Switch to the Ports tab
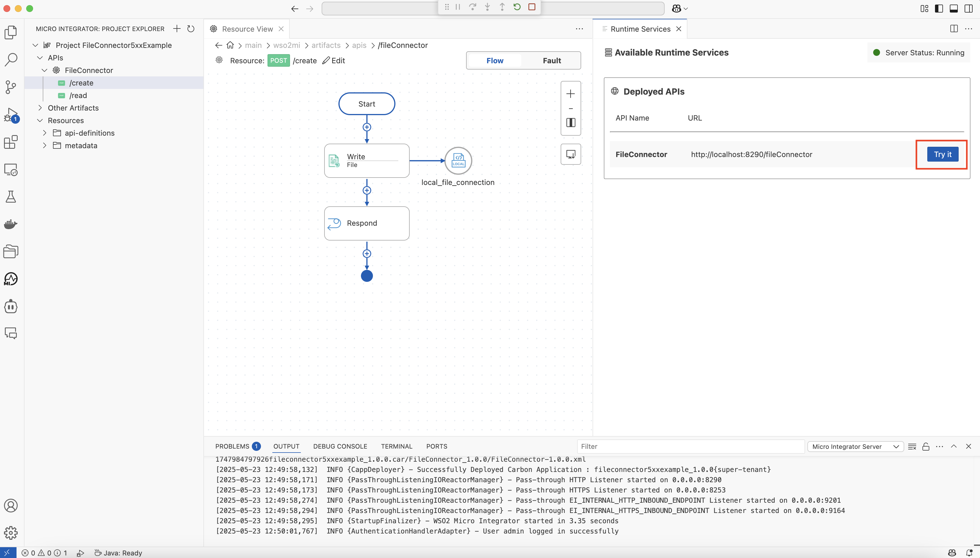Image resolution: width=980 pixels, height=558 pixels. pos(436,446)
